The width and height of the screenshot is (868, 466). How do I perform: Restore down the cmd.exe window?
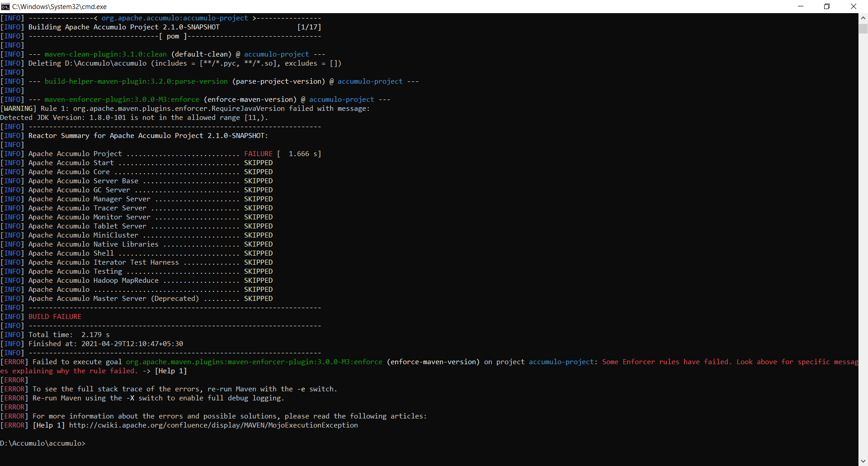pos(827,6)
